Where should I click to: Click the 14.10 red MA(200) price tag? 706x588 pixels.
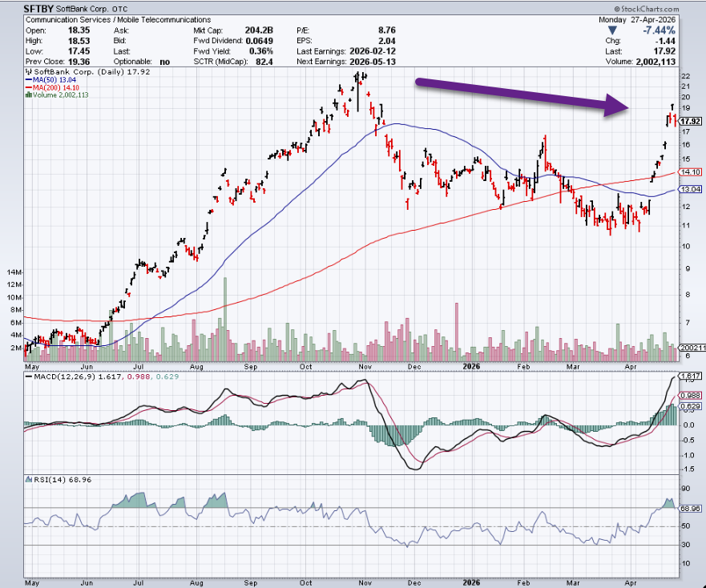coord(690,171)
